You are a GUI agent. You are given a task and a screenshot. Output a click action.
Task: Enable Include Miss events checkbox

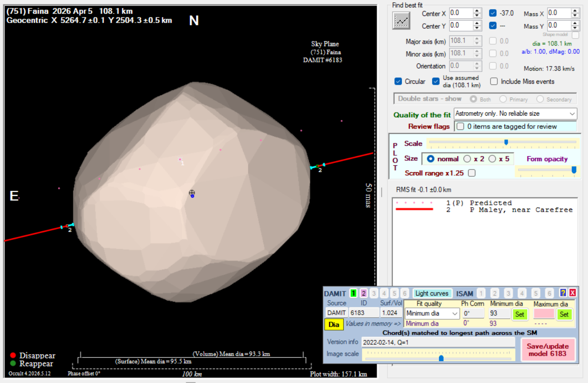click(x=494, y=82)
